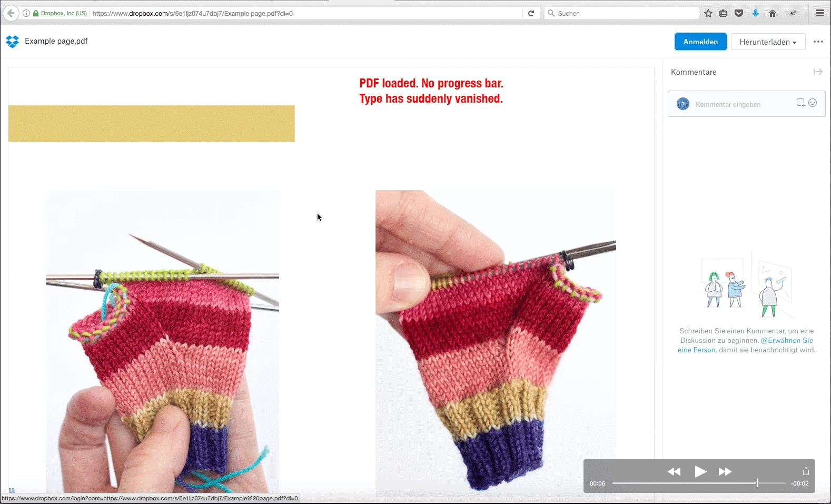Open the three-dot more options menu
This screenshot has height=504, width=831.
click(818, 42)
